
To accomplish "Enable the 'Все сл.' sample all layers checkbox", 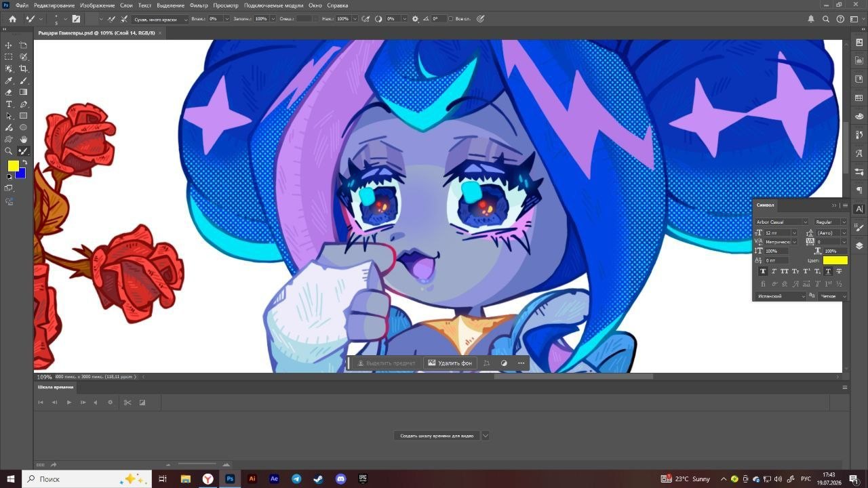I will click(x=451, y=19).
